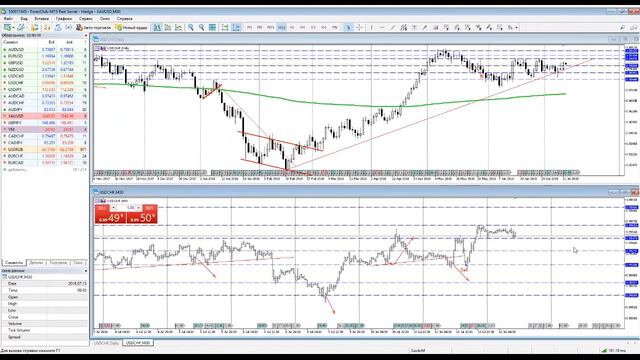Switch chart to line chart type
Image resolution: width=640 pixels, height=360 pixels.
tap(178, 27)
